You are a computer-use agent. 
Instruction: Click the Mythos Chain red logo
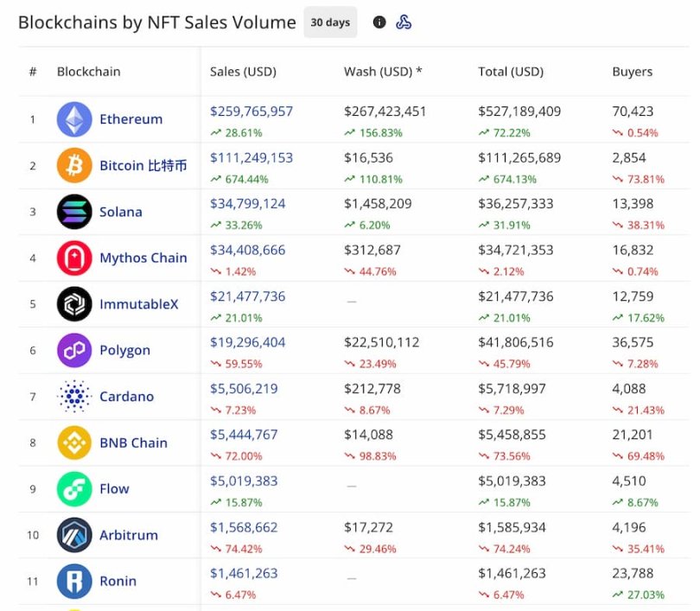point(74,258)
